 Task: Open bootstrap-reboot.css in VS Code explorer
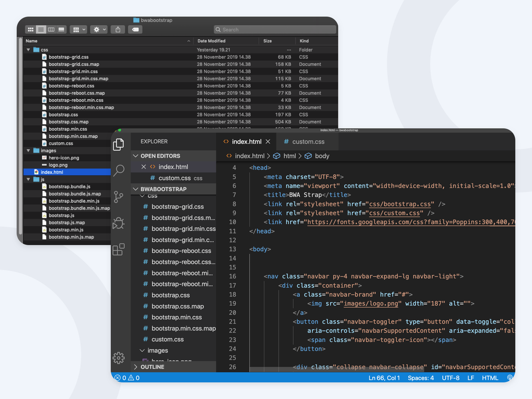(x=174, y=251)
